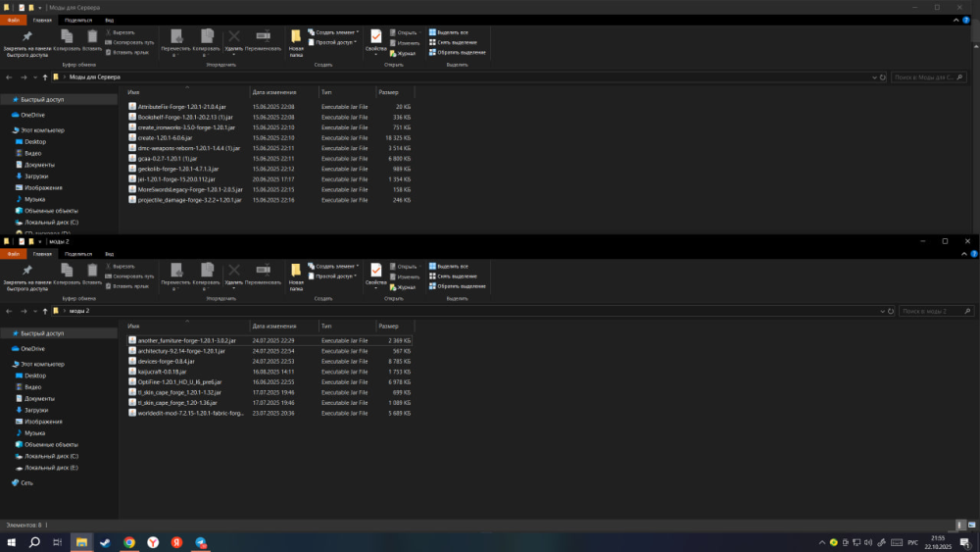Click Выделить все in 'моды 2' ribbon

448,267
